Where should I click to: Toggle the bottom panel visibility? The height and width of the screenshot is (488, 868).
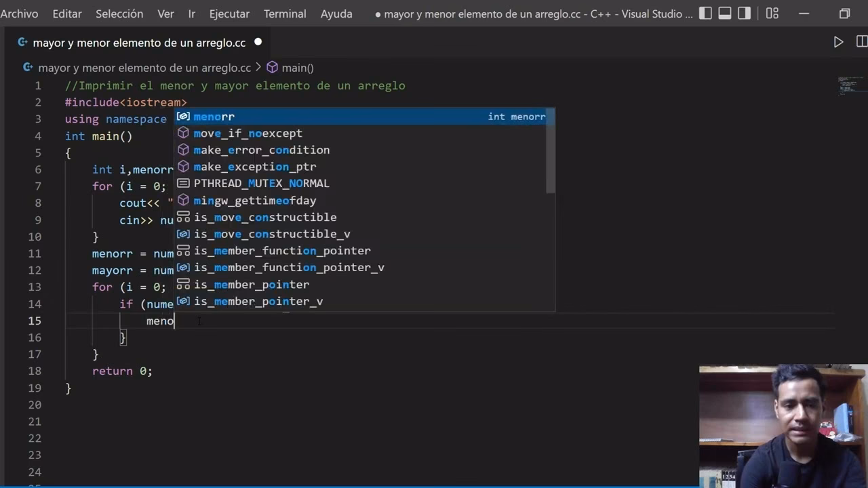coord(725,14)
